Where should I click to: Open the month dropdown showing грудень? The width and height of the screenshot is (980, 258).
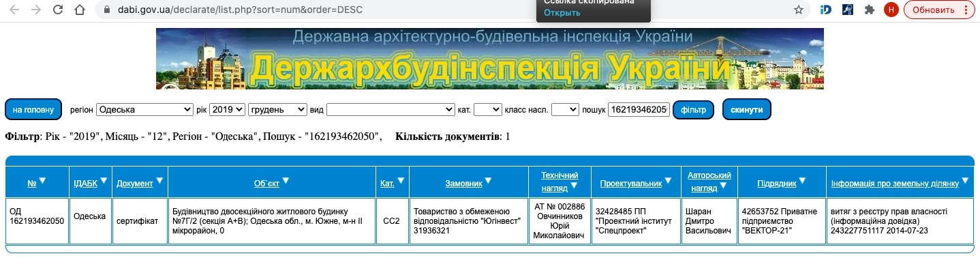click(277, 109)
